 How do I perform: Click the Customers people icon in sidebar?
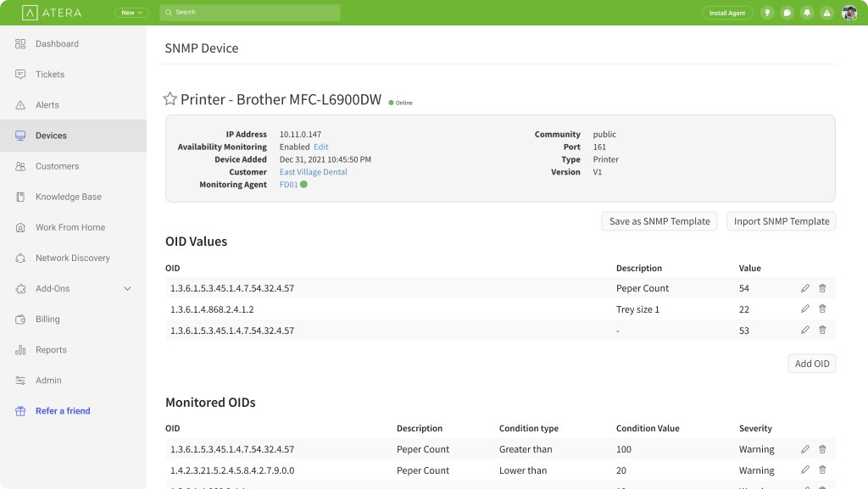pos(20,166)
